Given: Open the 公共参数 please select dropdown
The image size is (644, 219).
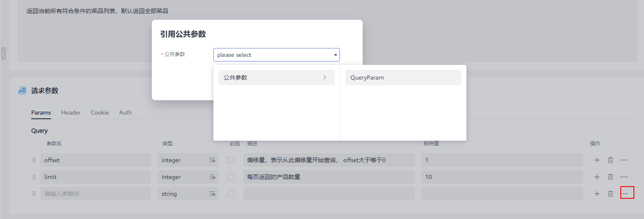Looking at the screenshot, I should (276, 55).
